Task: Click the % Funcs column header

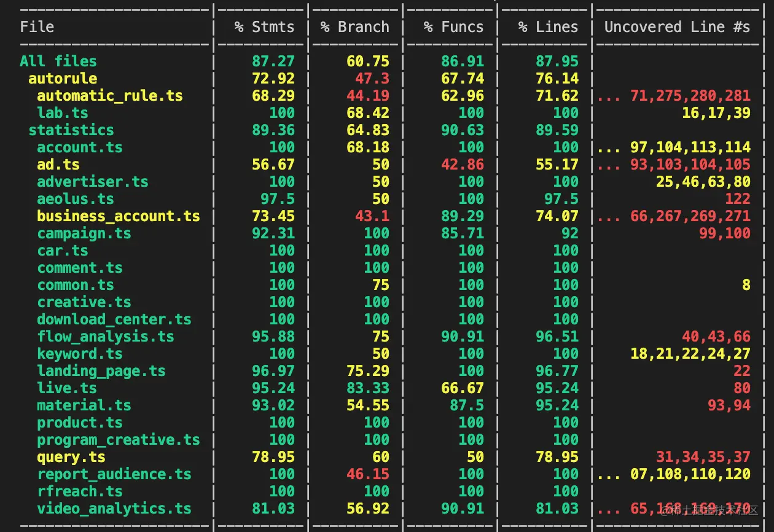Action: tap(454, 27)
